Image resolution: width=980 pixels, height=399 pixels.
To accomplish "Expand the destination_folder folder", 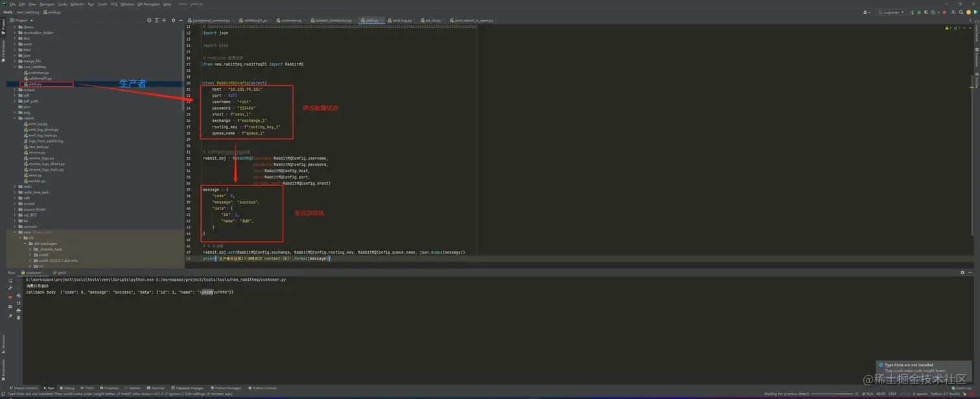I will [15, 32].
